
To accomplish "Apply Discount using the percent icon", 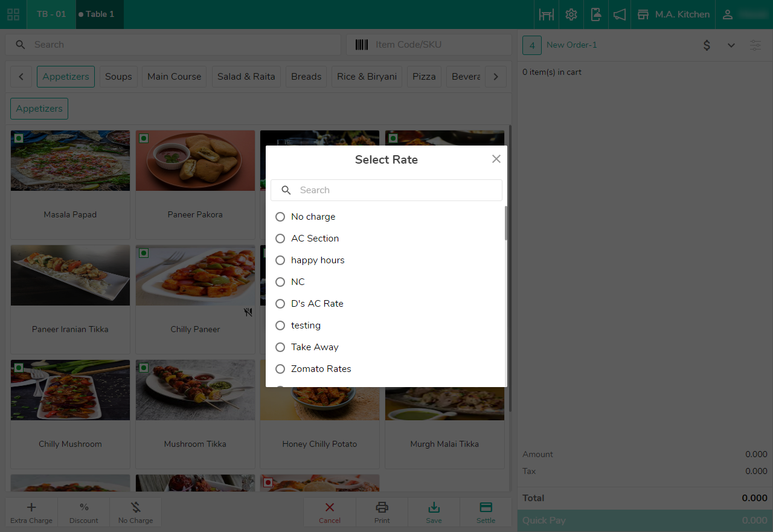I will pos(84,507).
